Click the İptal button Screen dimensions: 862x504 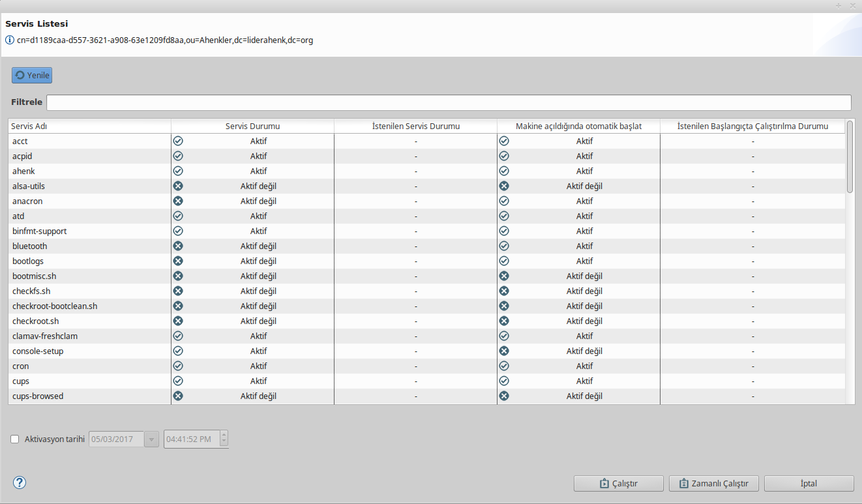[x=809, y=484]
